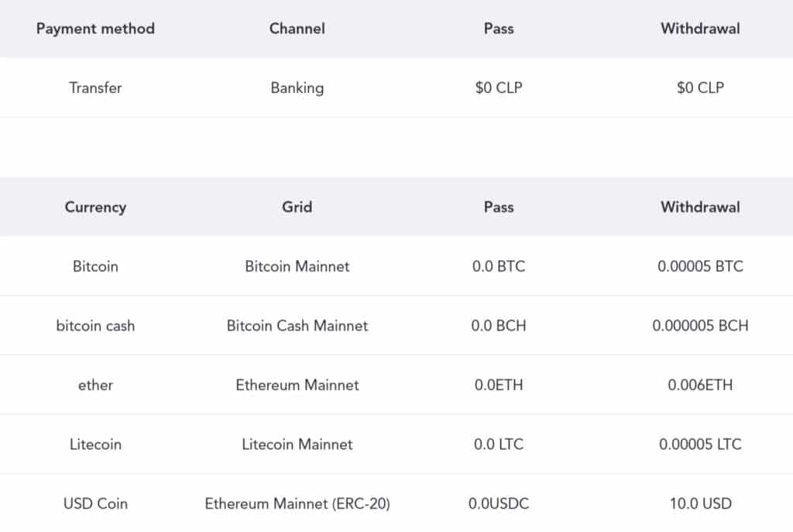Click the Bitcoin currency row label
This screenshot has height=532, width=793.
[x=95, y=266]
